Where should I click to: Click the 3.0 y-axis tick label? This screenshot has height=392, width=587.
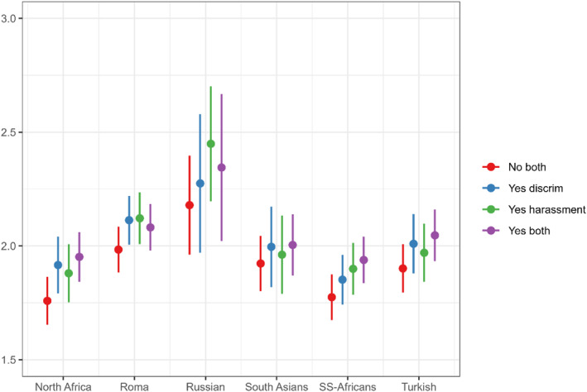[13, 18]
